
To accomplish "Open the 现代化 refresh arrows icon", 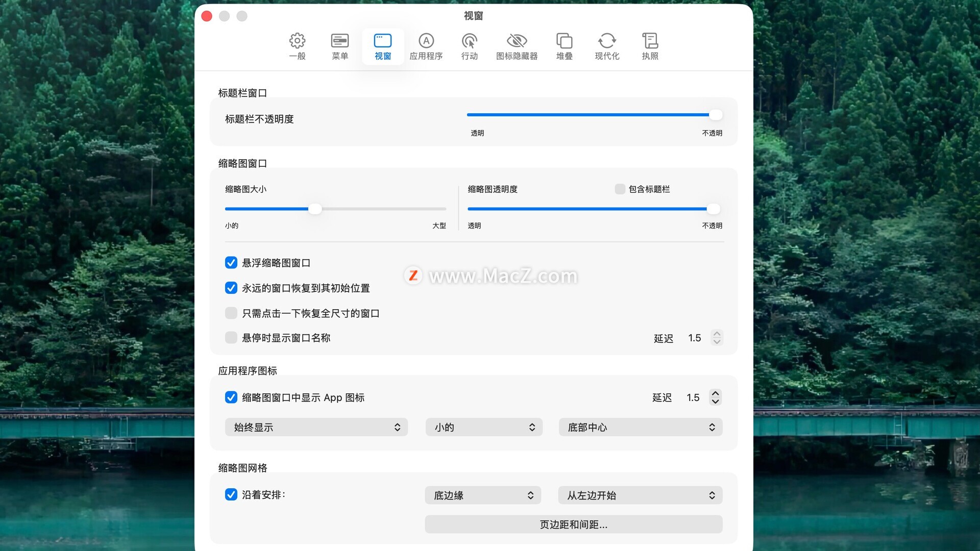I will pyautogui.click(x=607, y=40).
